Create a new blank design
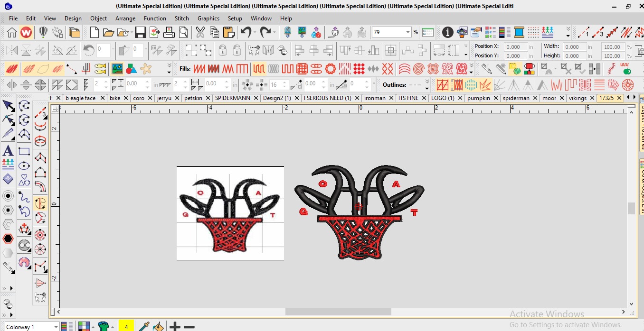The width and height of the screenshot is (644, 331). pyautogui.click(x=95, y=32)
